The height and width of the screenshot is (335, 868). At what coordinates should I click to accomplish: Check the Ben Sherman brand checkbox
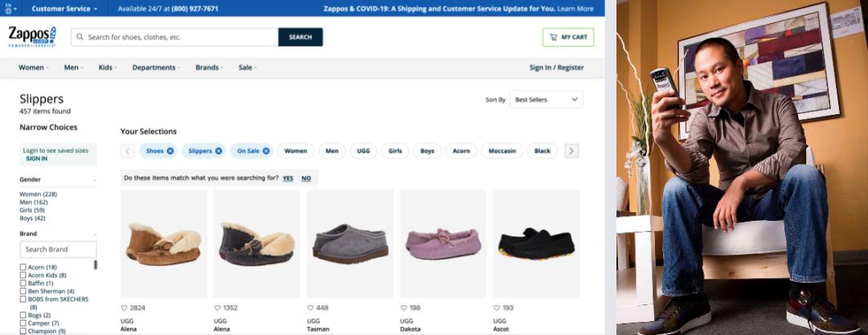(x=23, y=292)
